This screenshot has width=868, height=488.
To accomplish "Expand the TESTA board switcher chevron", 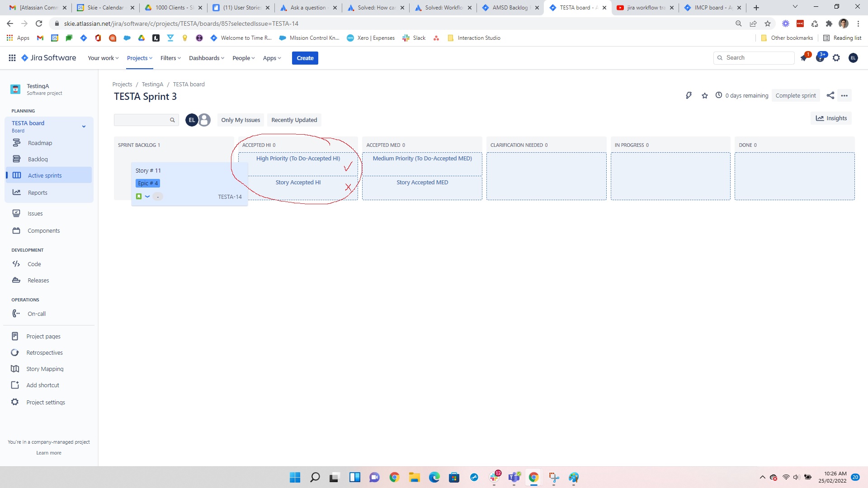I will pos(84,127).
